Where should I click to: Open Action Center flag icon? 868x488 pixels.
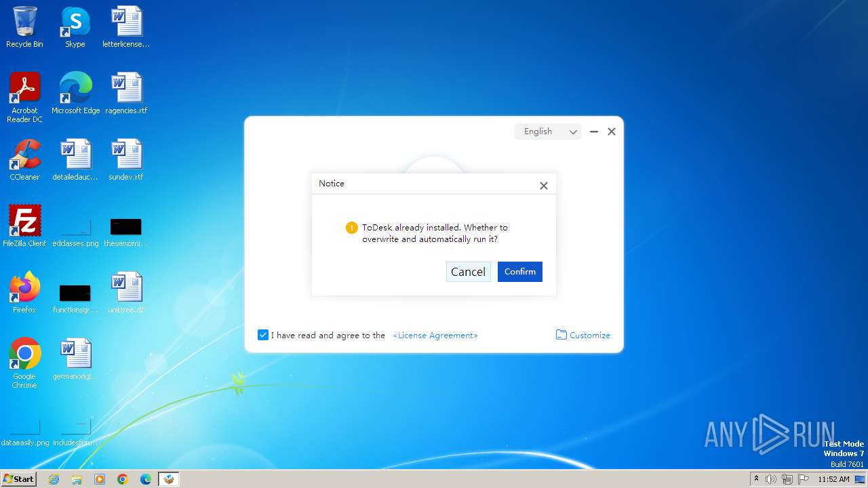coord(804,479)
